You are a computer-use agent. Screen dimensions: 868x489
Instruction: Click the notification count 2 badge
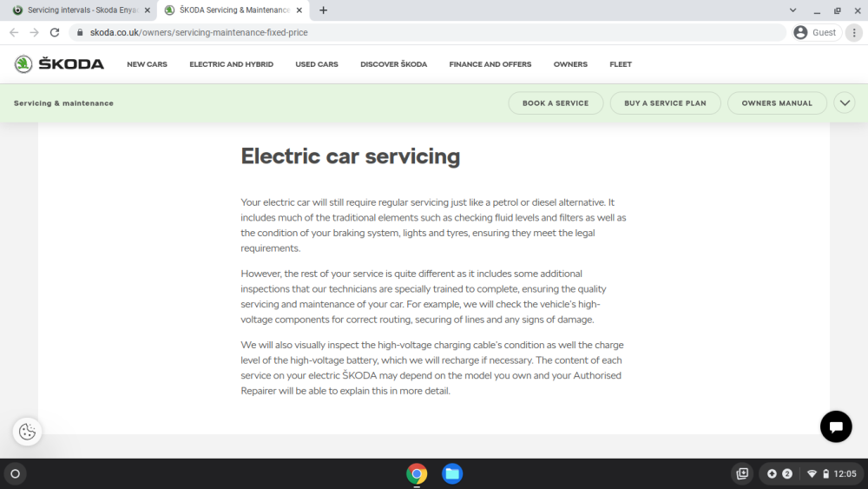click(787, 474)
